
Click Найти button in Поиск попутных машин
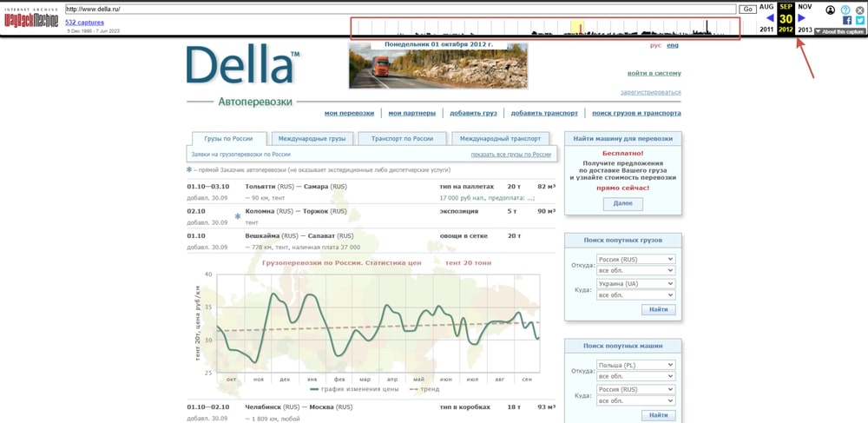click(659, 415)
